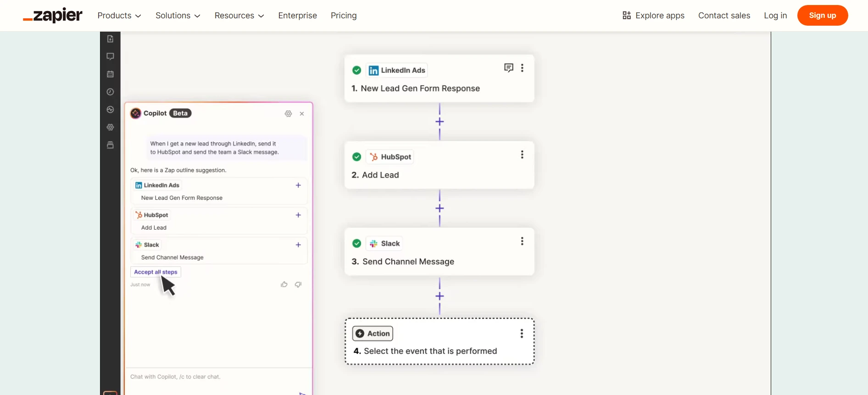The width and height of the screenshot is (868, 395).
Task: Click activity status icon in sidebar
Action: [110, 110]
